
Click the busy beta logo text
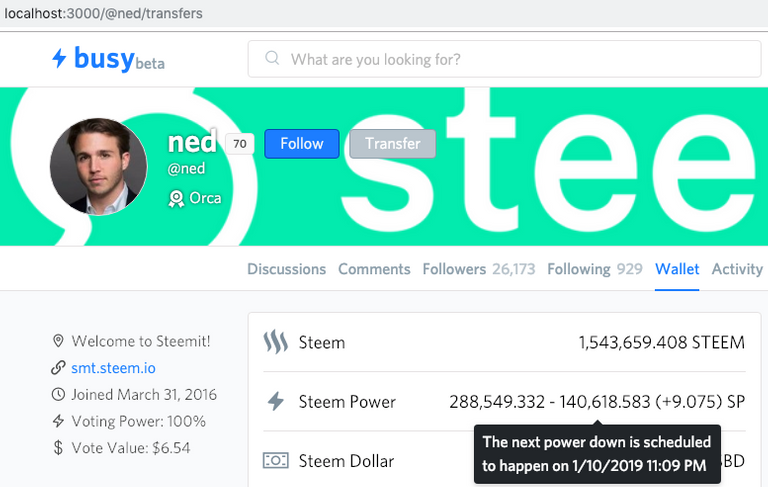pyautogui.click(x=119, y=59)
